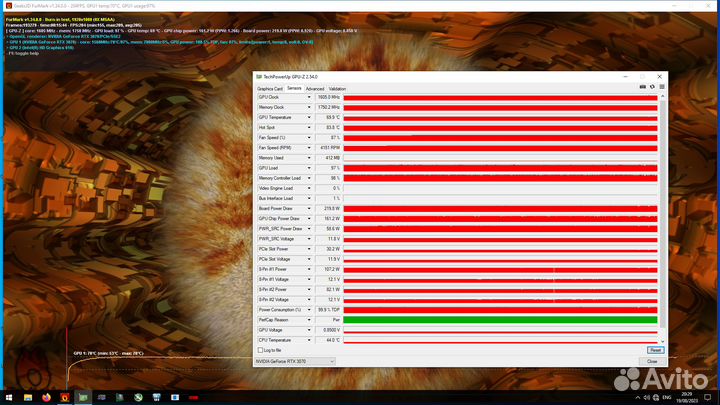Click the Memory Clock value 1750.2 MHz
The height and width of the screenshot is (405, 720).
[328, 107]
